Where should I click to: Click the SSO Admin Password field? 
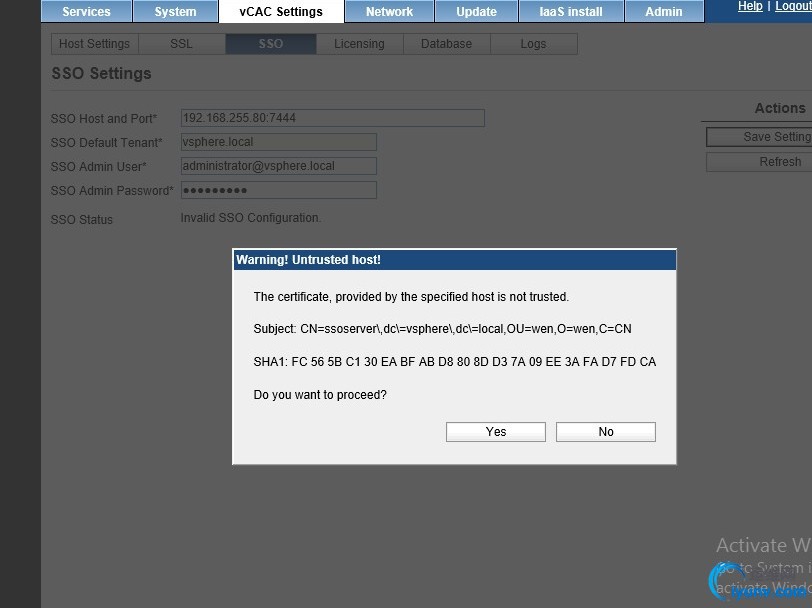(x=279, y=190)
